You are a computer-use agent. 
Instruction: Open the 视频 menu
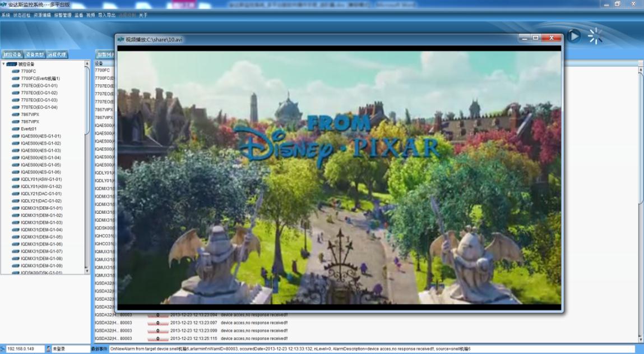[x=90, y=15]
